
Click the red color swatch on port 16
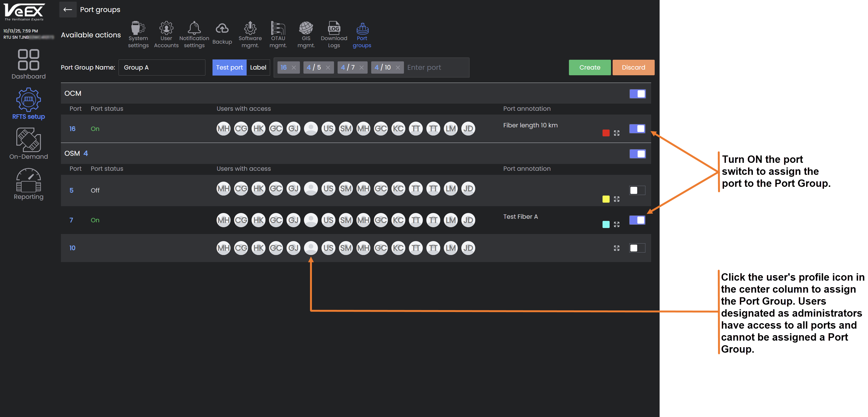(x=606, y=133)
